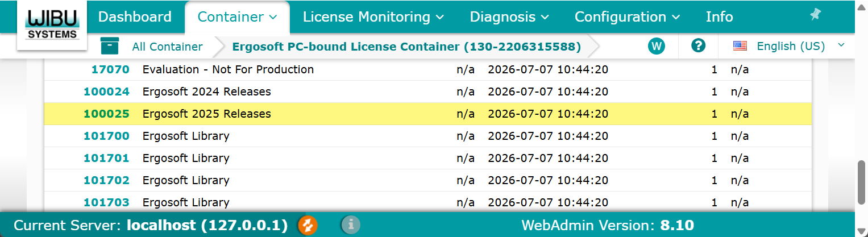Click the US flag language icon
This screenshot has width=868, height=237.
[740, 47]
